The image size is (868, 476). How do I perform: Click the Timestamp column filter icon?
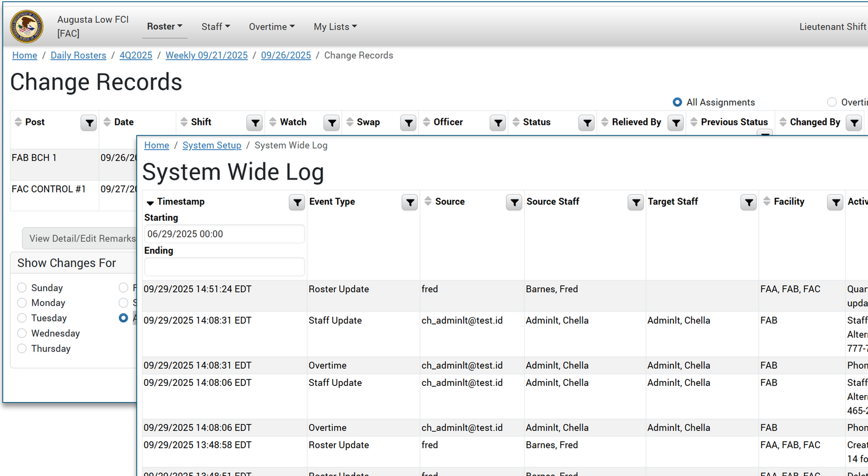click(297, 202)
